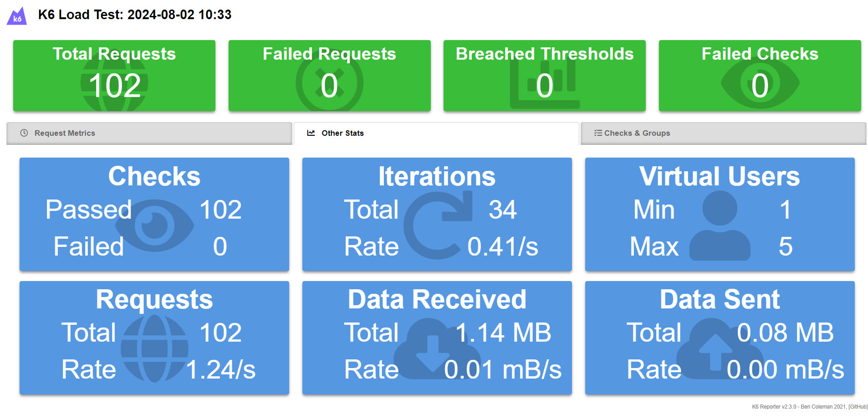
Task: Click the clock icon on Request Metrics tab
Action: 24,133
